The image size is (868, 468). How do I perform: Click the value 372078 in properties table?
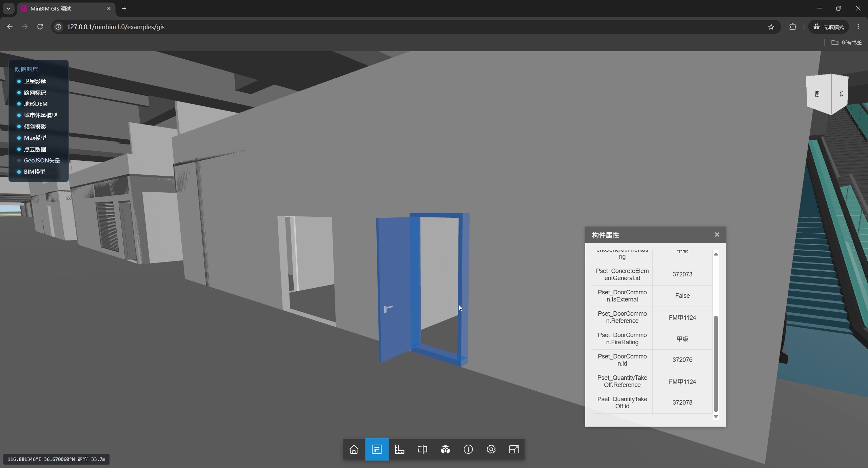[x=682, y=403]
